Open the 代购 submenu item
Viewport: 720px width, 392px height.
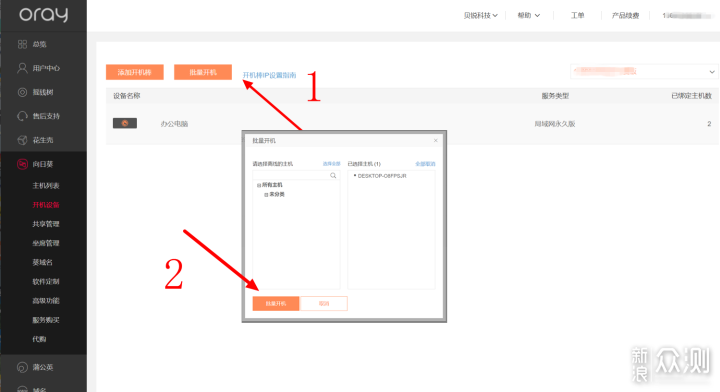(39, 339)
